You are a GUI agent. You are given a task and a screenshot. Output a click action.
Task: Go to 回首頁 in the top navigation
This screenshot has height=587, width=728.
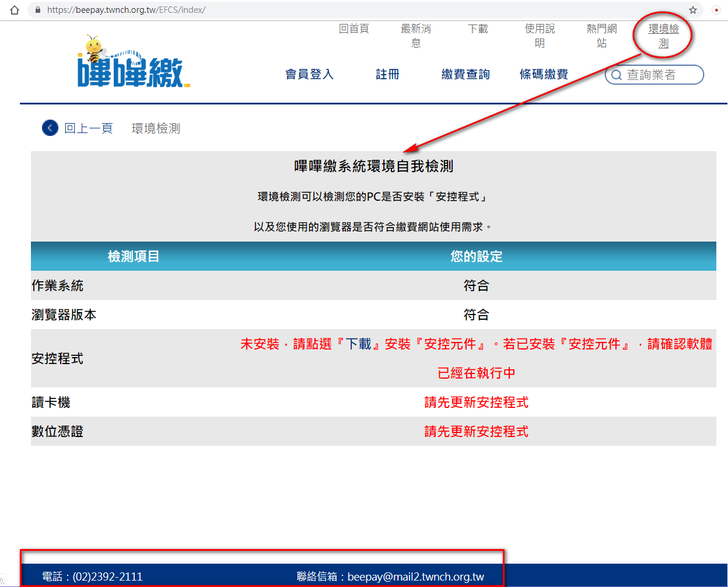(x=353, y=29)
